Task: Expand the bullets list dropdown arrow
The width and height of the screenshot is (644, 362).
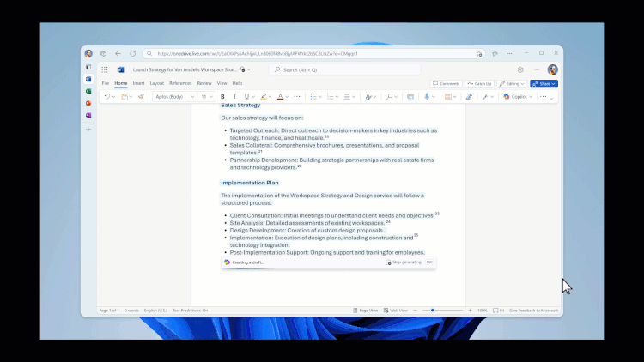Action: [320, 97]
